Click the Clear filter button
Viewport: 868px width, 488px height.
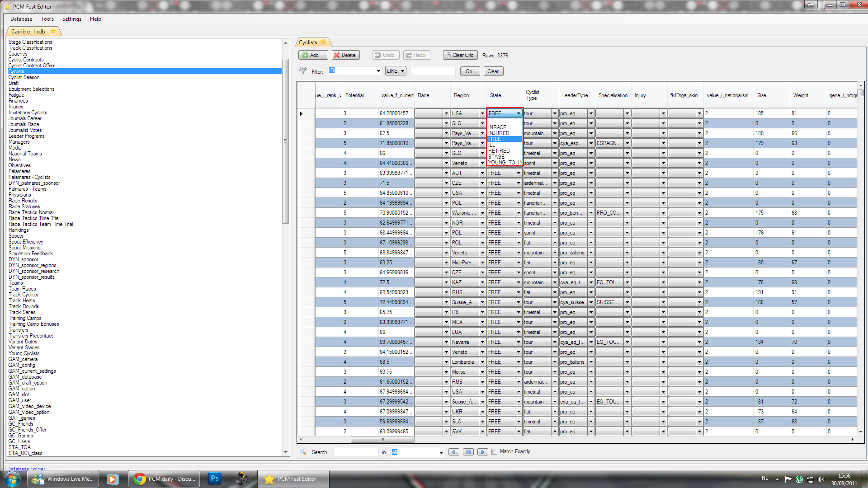tap(493, 71)
